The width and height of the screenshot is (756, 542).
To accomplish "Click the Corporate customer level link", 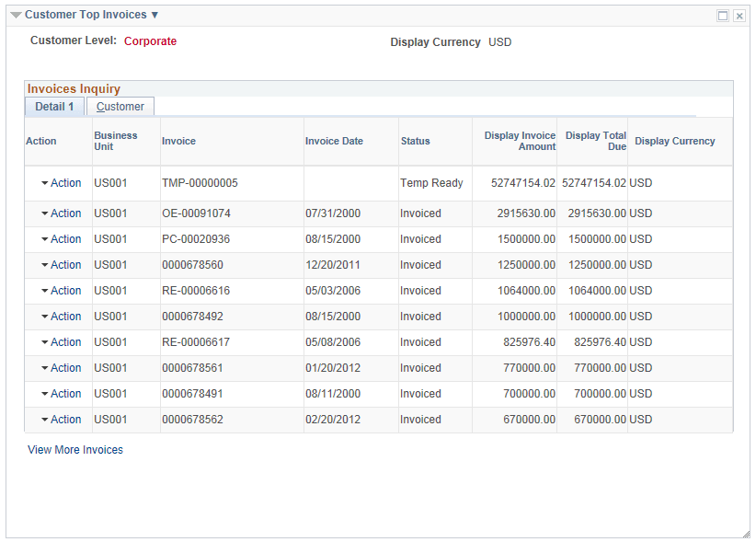I will point(150,40).
